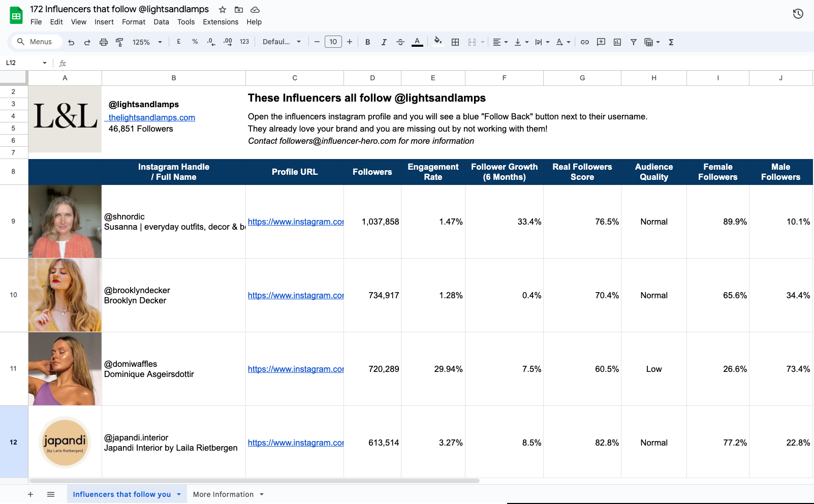The height and width of the screenshot is (504, 814).
Task: Switch to the More Information tab
Action: tap(224, 494)
